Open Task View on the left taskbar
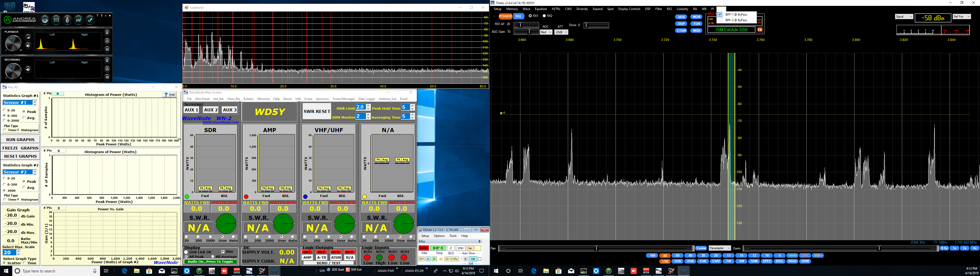Screen dimensions: 980x276 (x=106, y=271)
